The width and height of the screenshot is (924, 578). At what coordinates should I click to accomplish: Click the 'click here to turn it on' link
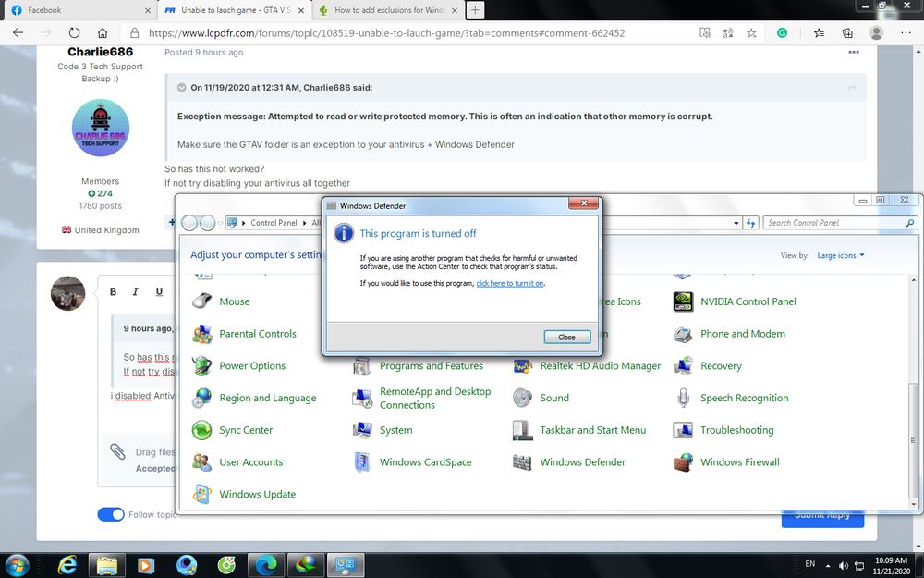coord(510,284)
